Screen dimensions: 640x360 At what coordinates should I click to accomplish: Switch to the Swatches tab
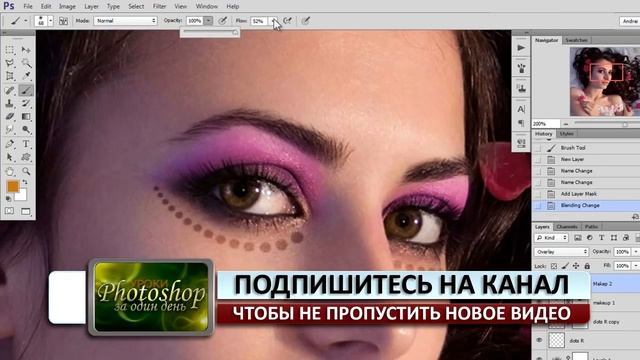pyautogui.click(x=576, y=40)
